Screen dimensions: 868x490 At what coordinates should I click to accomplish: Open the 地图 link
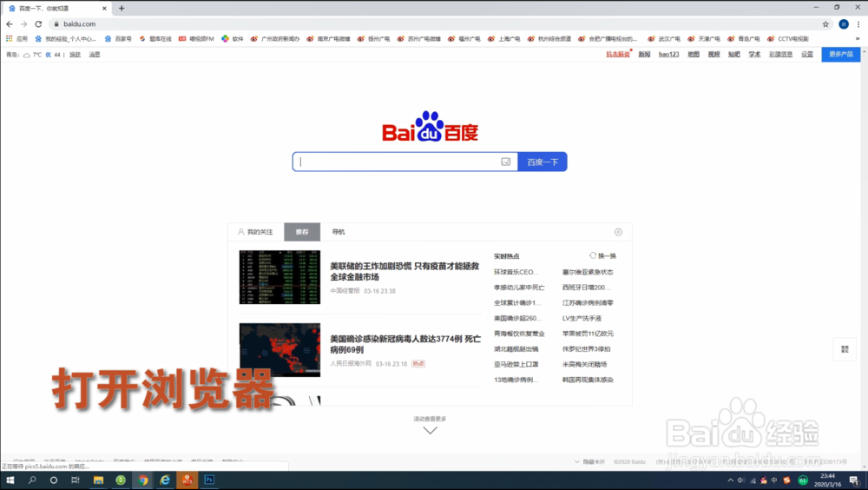click(x=694, y=55)
